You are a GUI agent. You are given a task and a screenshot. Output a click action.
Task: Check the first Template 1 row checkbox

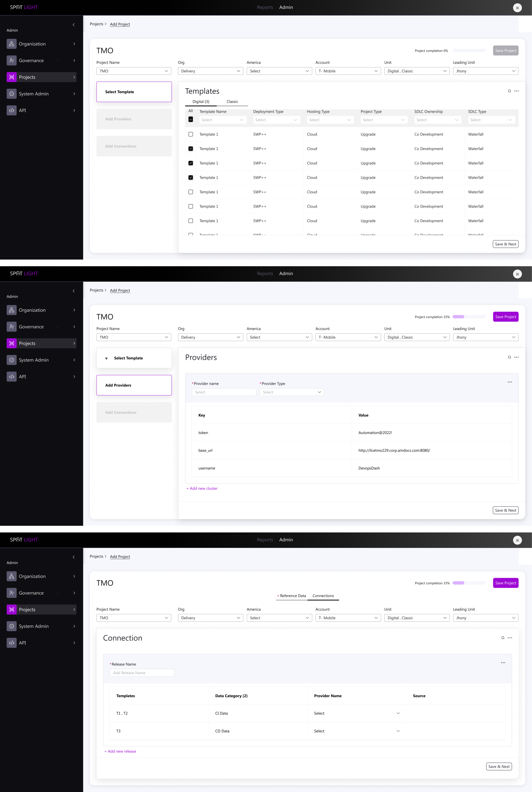[x=191, y=134]
